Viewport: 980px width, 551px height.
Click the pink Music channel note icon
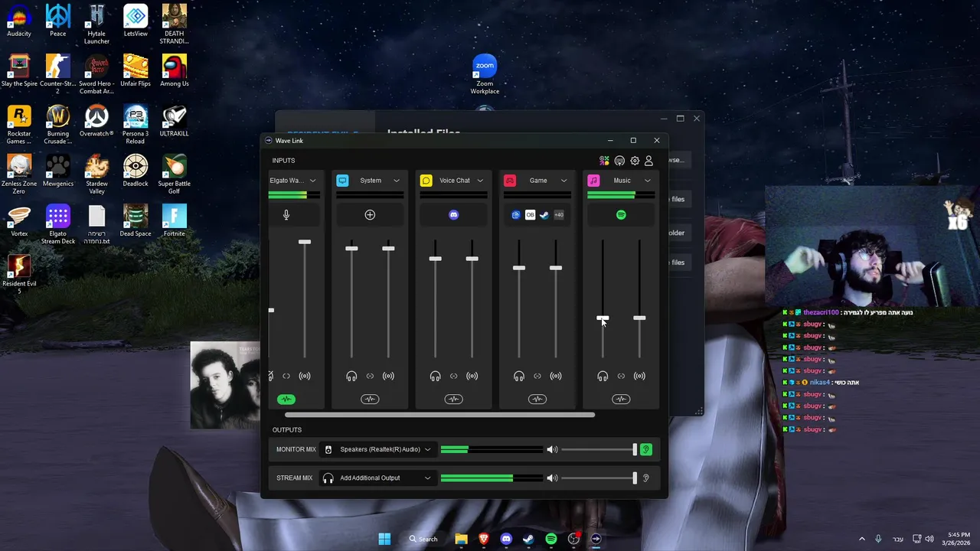coord(593,181)
